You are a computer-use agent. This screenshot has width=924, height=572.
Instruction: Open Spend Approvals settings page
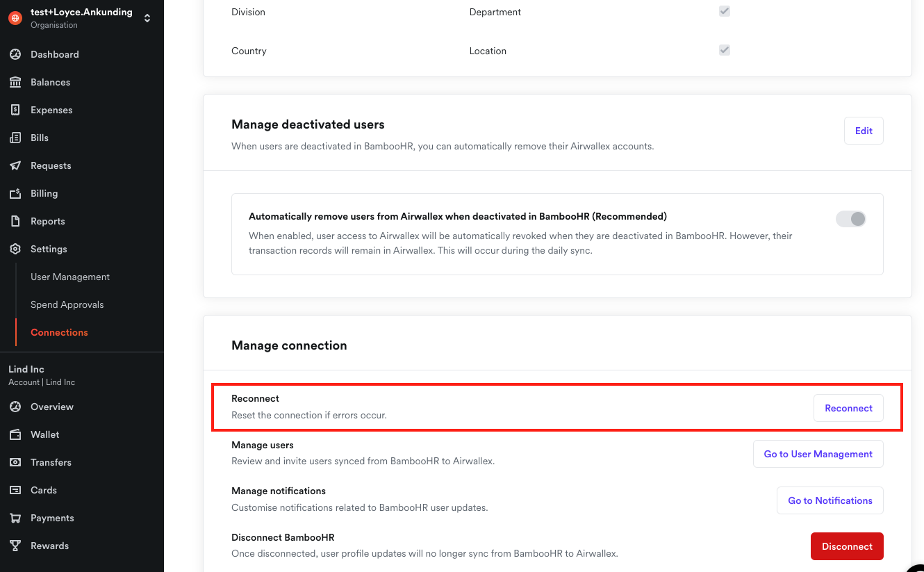pyautogui.click(x=67, y=304)
